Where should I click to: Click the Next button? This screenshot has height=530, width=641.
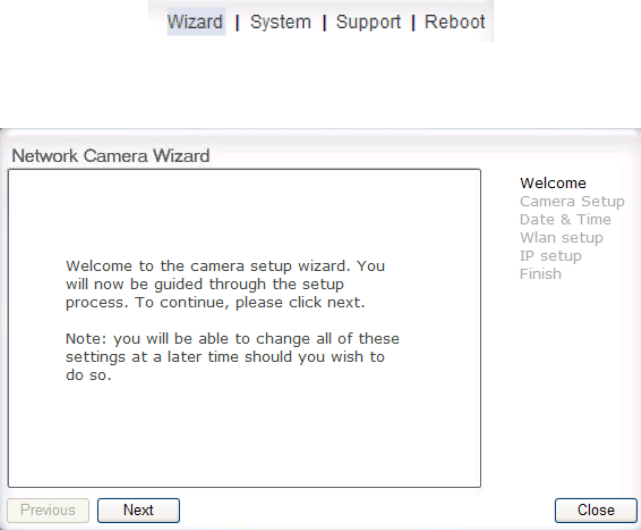point(138,510)
